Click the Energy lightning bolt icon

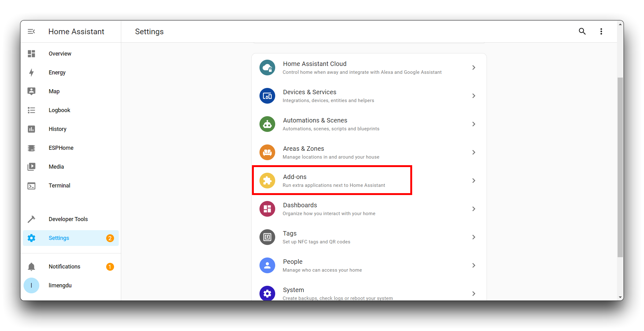point(31,73)
